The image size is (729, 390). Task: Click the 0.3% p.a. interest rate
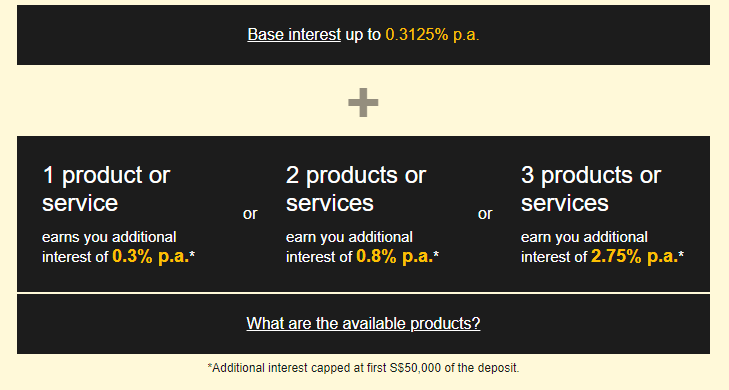pos(151,257)
